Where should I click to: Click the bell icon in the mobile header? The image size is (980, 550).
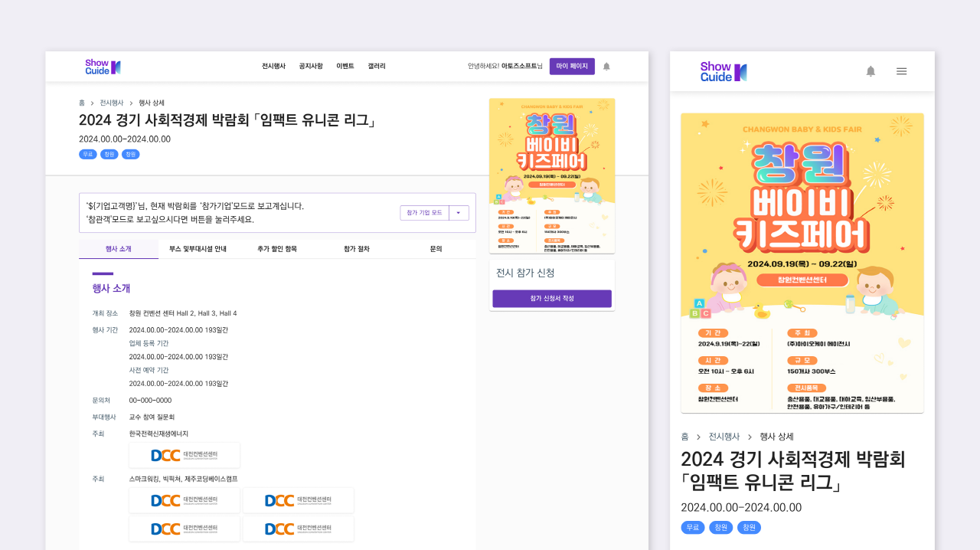870,70
